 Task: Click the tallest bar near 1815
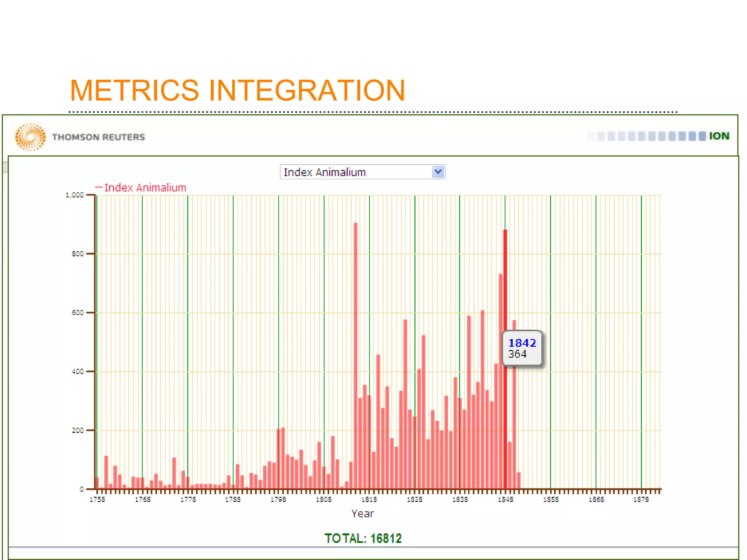point(356,356)
